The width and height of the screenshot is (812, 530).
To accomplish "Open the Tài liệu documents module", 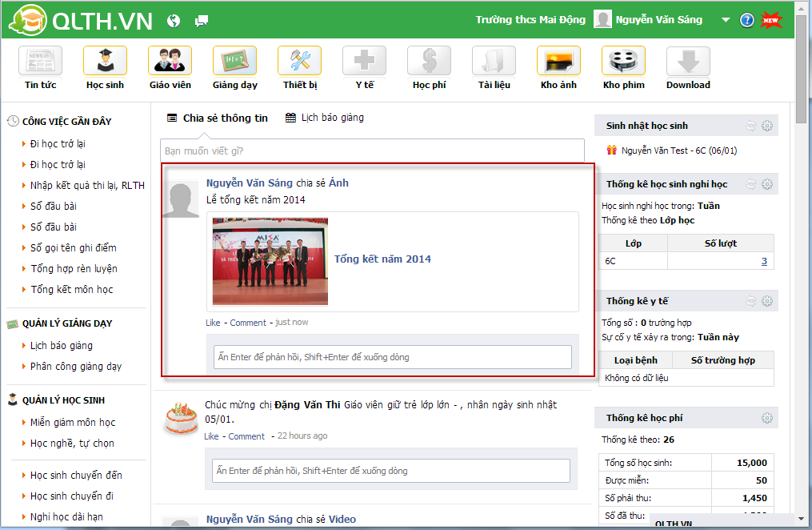I will pos(494,61).
